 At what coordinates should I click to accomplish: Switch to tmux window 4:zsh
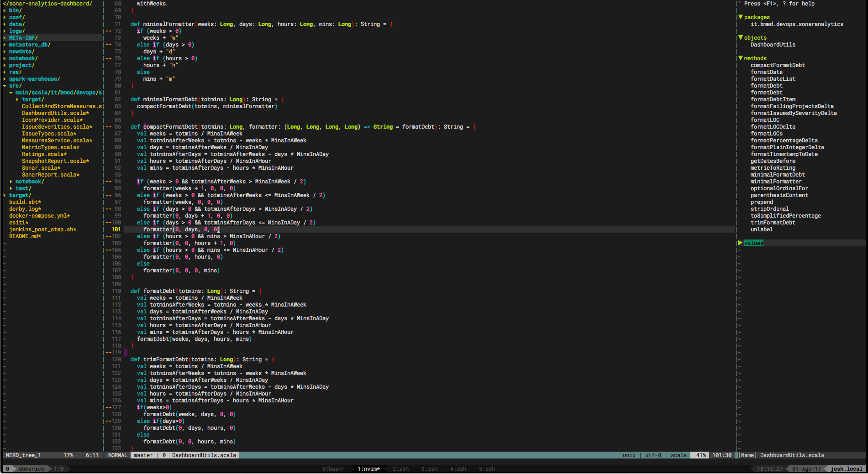458,469
